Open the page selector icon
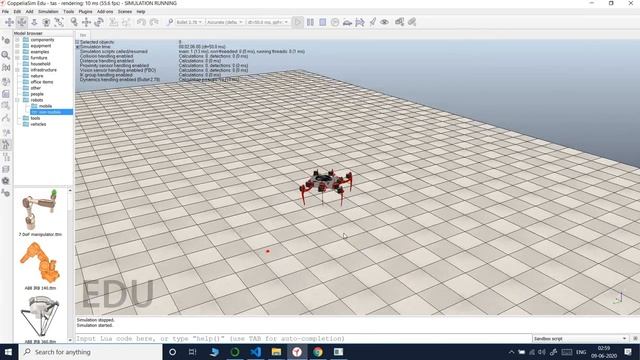The image size is (640, 360). tap(400, 22)
